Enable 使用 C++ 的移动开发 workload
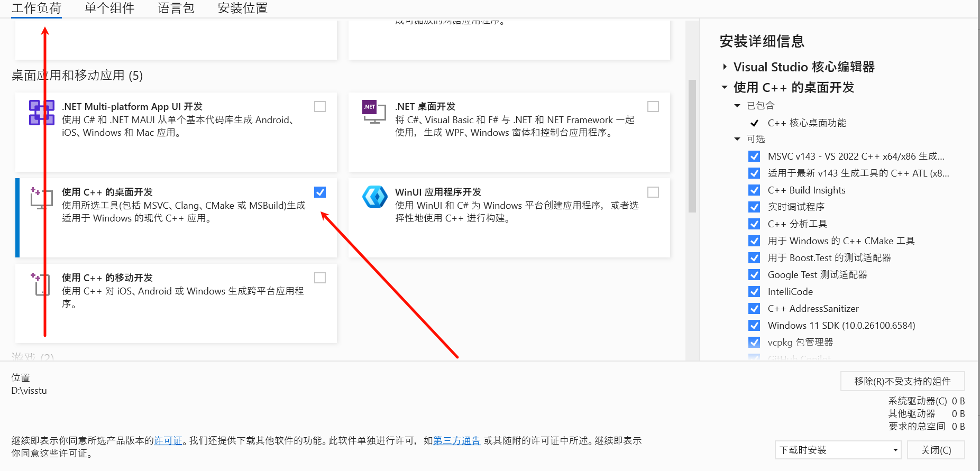This screenshot has width=980, height=471. pos(320,278)
